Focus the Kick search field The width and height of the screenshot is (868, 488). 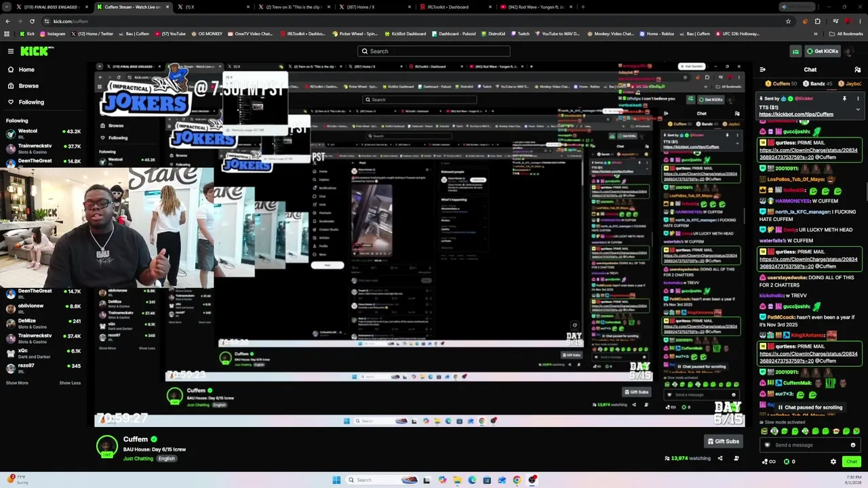434,51
